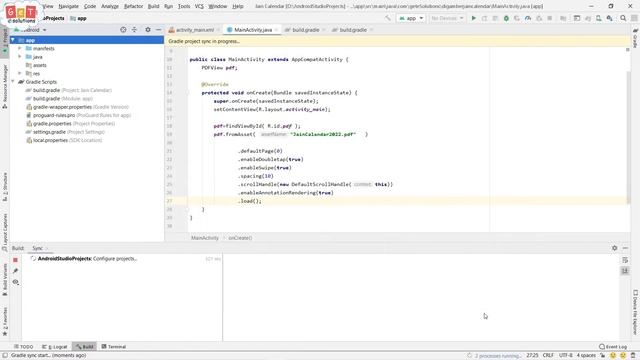Click onCreate() in editor breadcrumb
The width and height of the screenshot is (640, 360).
pyautogui.click(x=240, y=238)
